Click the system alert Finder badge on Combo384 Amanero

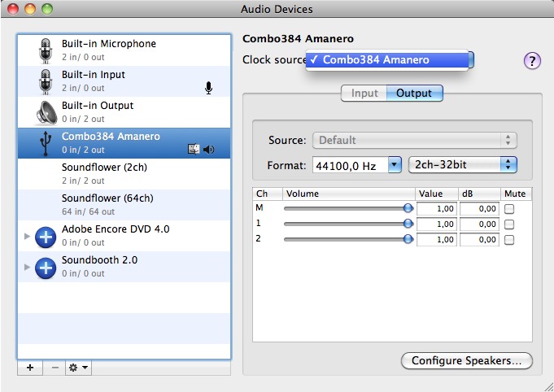pos(194,150)
